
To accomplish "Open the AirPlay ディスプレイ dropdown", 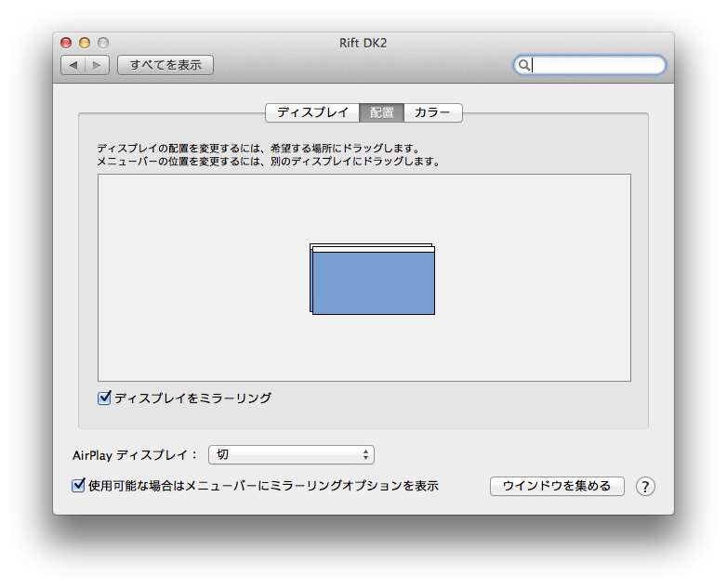I will [x=291, y=455].
